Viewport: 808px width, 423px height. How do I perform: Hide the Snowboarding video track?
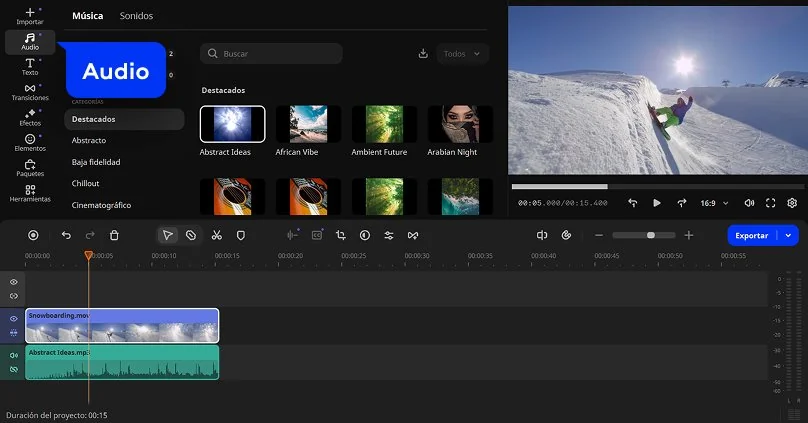(14, 318)
